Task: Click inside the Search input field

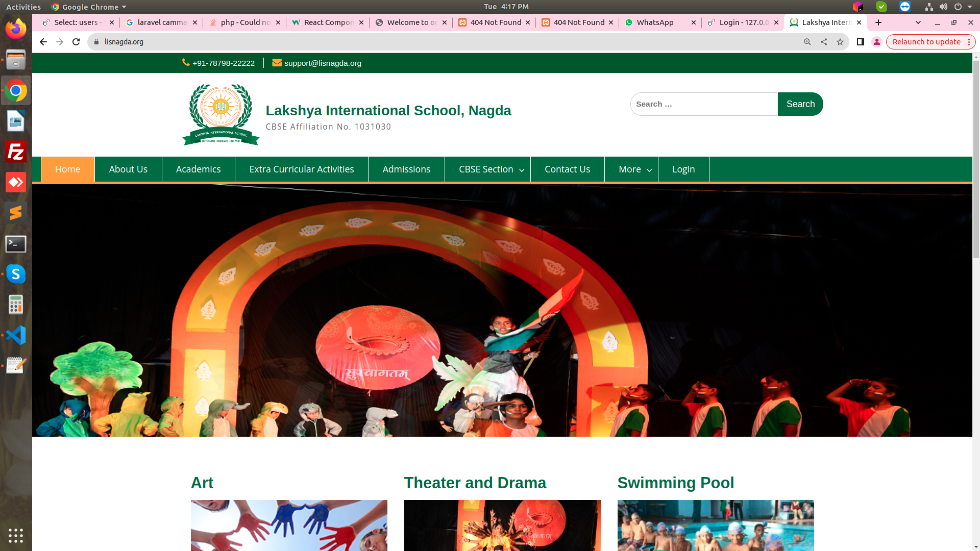Action: [703, 104]
